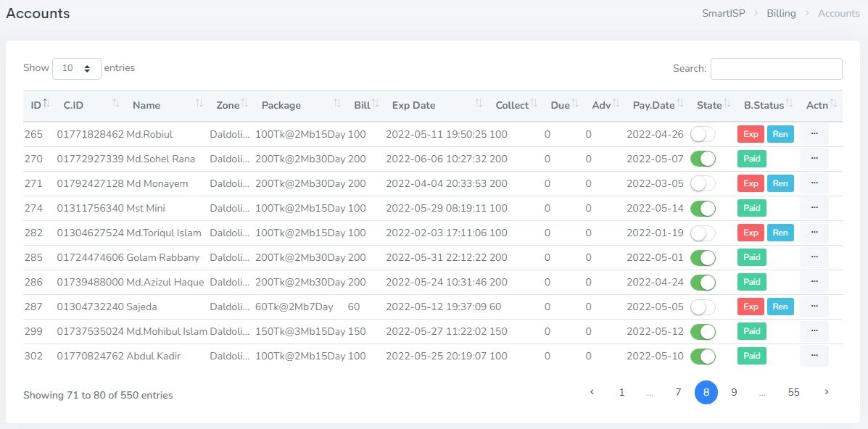Jump to last page 55
The height and width of the screenshot is (429, 868).
(x=793, y=392)
